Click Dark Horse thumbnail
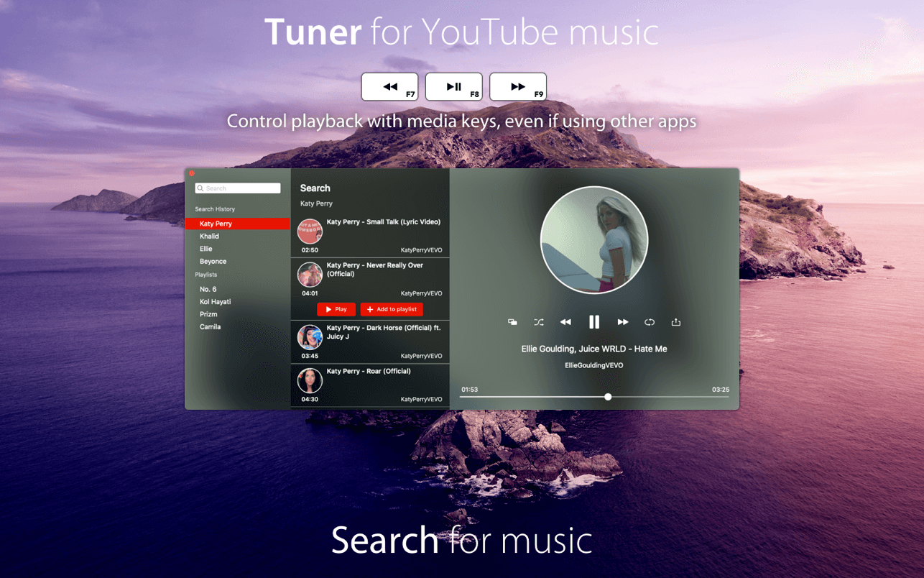The image size is (924, 578). pyautogui.click(x=310, y=337)
